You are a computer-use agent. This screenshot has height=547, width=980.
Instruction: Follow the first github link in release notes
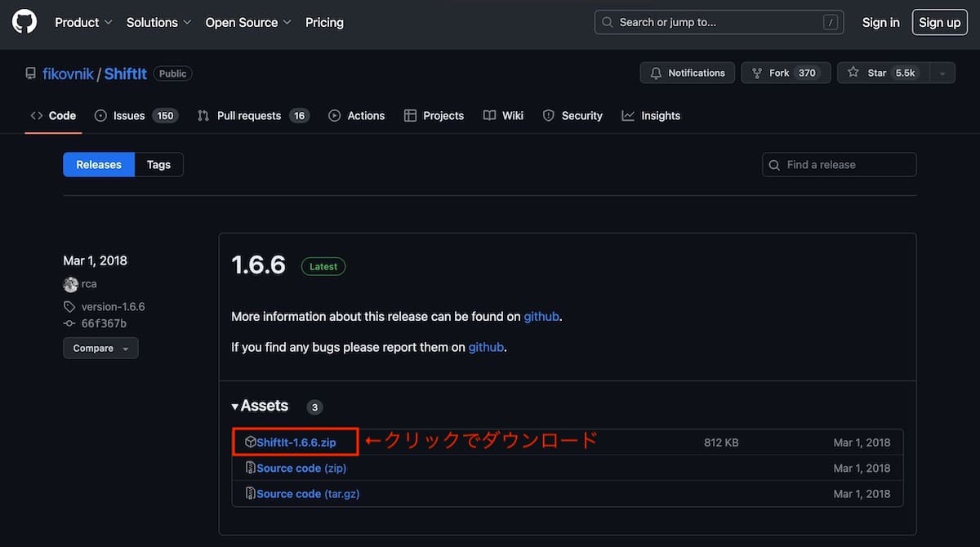[x=541, y=316]
